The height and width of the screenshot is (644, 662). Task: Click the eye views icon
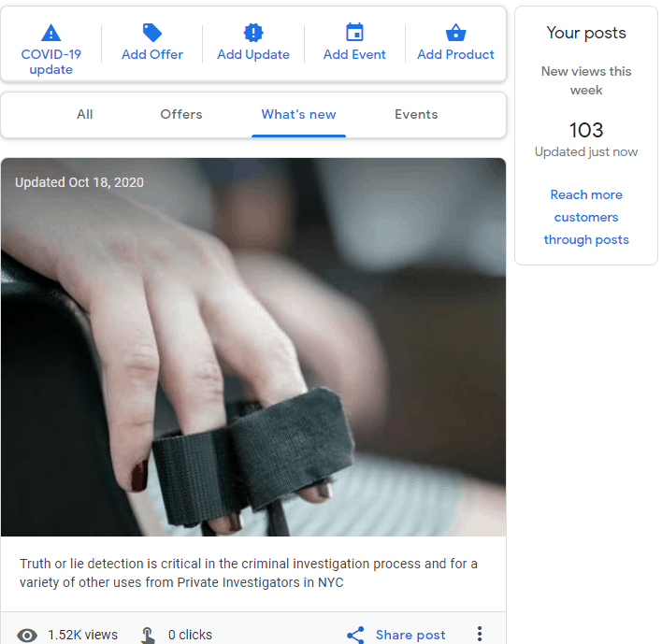[28, 636]
